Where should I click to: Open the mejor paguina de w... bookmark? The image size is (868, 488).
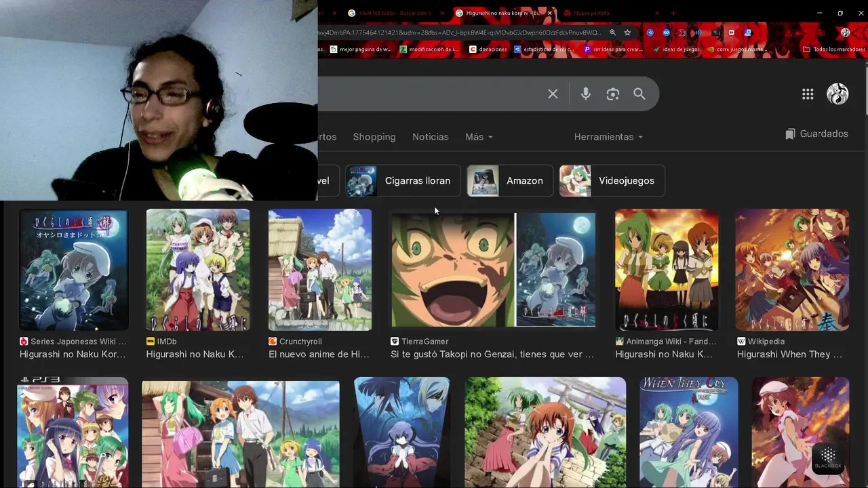pyautogui.click(x=361, y=49)
